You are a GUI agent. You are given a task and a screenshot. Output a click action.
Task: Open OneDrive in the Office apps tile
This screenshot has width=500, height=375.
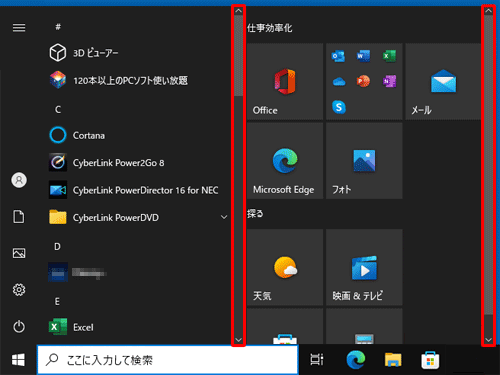(x=339, y=81)
